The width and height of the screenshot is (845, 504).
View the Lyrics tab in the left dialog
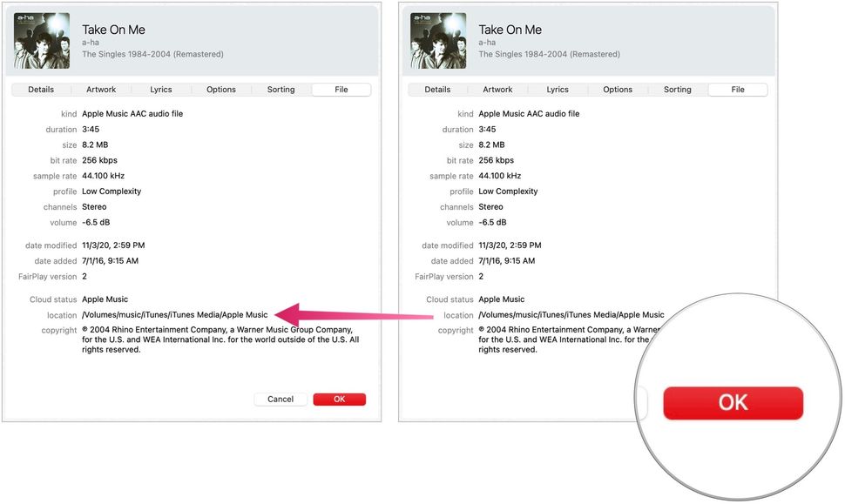(x=161, y=89)
